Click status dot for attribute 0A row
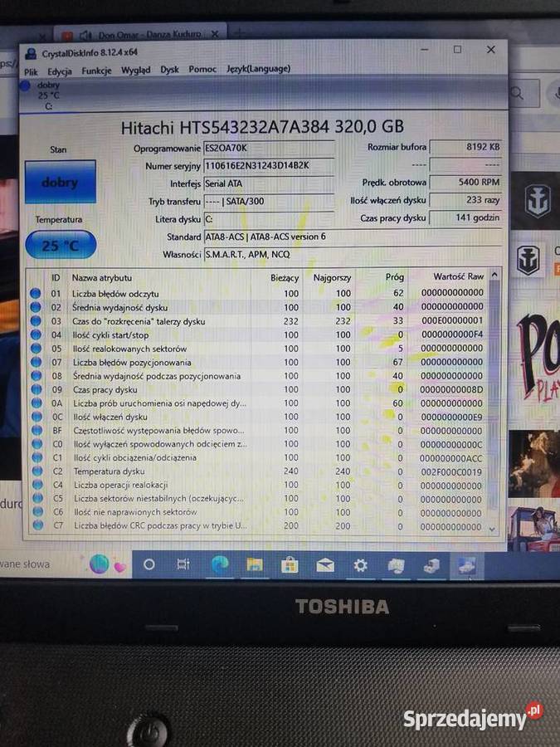This screenshot has height=747, width=560. (37, 403)
